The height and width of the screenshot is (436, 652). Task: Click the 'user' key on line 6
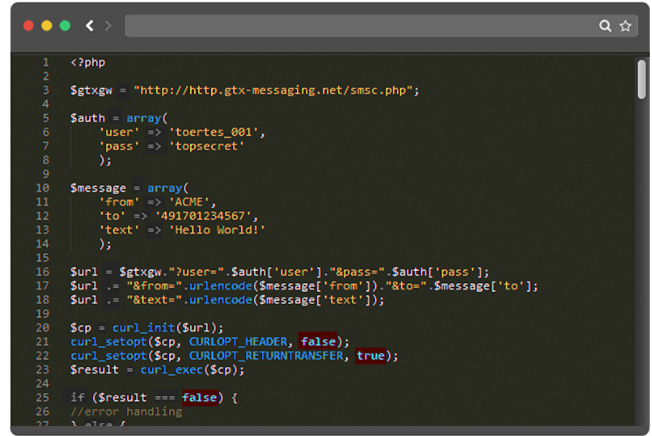pos(119,132)
